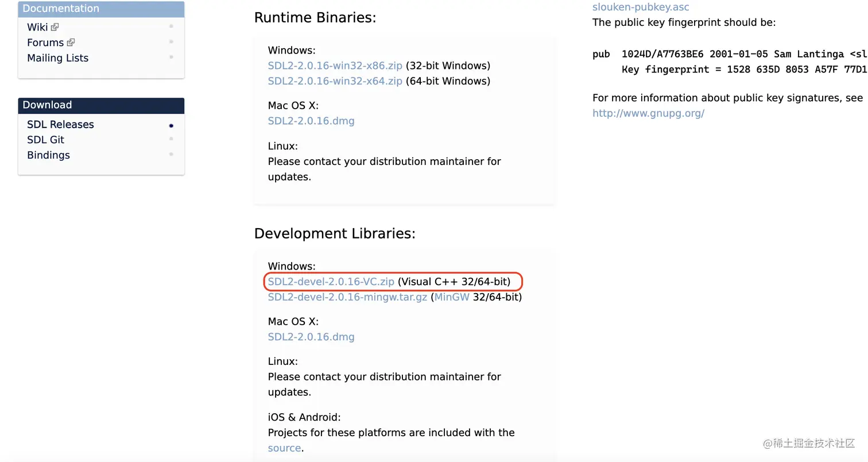Select SDL Releases in Download menu

(60, 125)
